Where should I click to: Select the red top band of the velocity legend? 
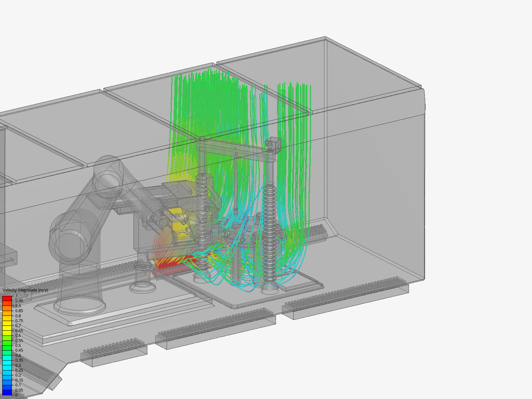7,298
